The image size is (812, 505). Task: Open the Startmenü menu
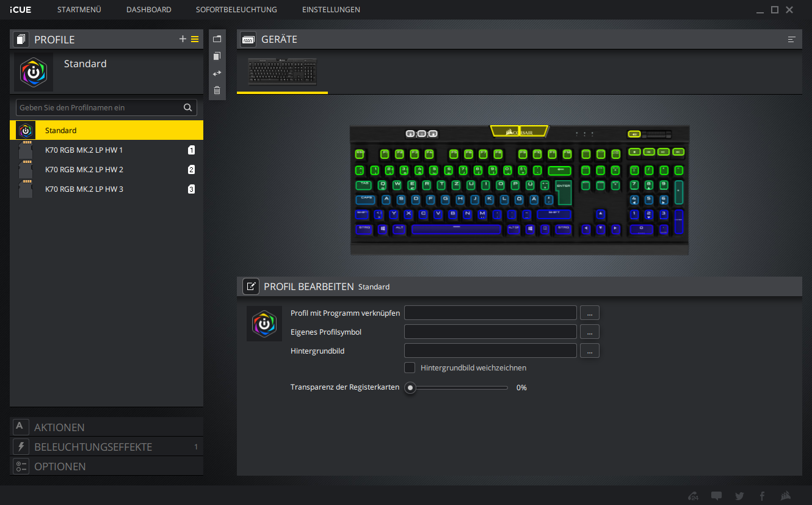(x=79, y=10)
